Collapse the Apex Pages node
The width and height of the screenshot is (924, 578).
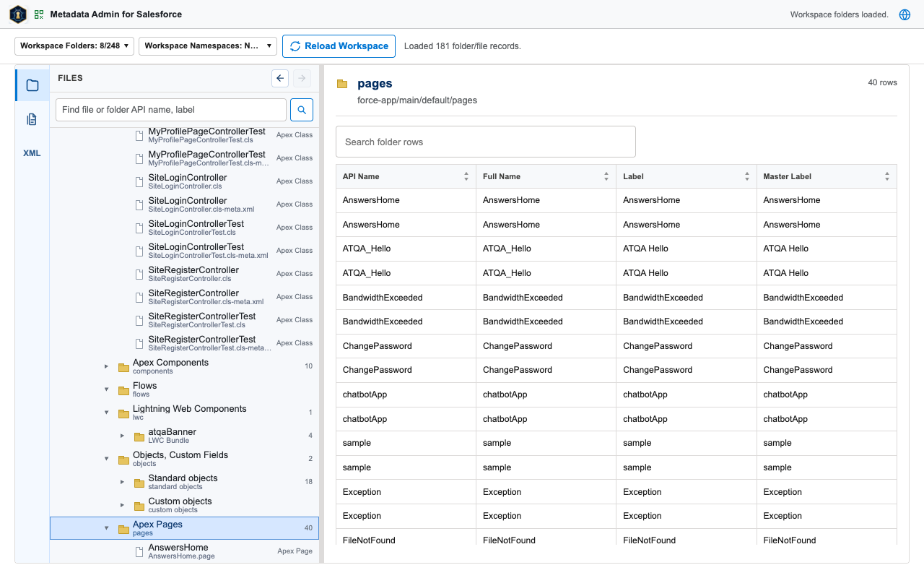(107, 529)
